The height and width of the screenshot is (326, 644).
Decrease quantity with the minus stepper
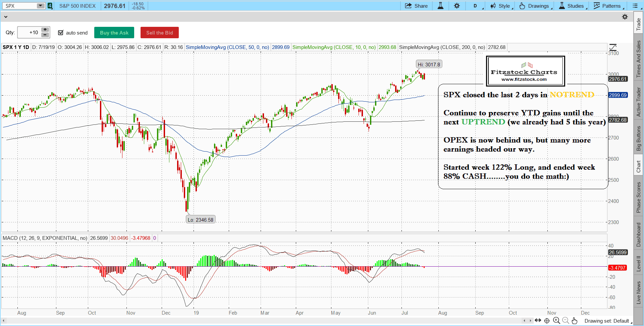(x=45, y=35)
